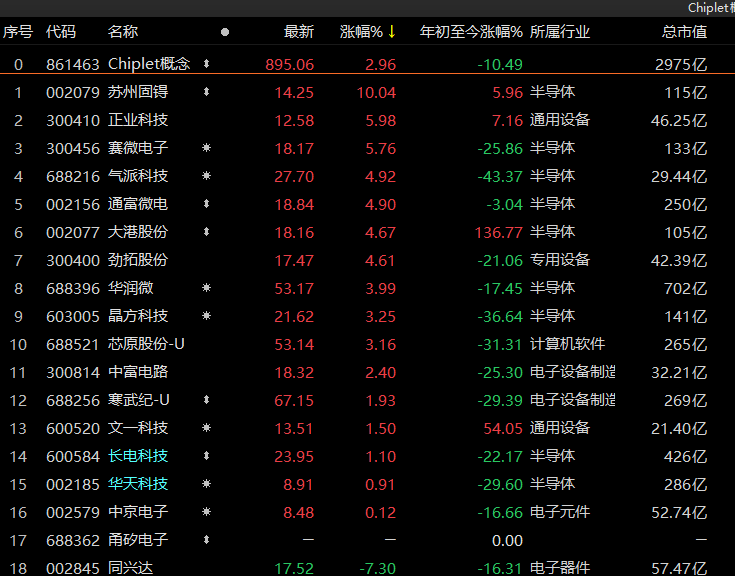735x576 pixels.
Task: Select stock 劲拓股份
Action: point(138,260)
